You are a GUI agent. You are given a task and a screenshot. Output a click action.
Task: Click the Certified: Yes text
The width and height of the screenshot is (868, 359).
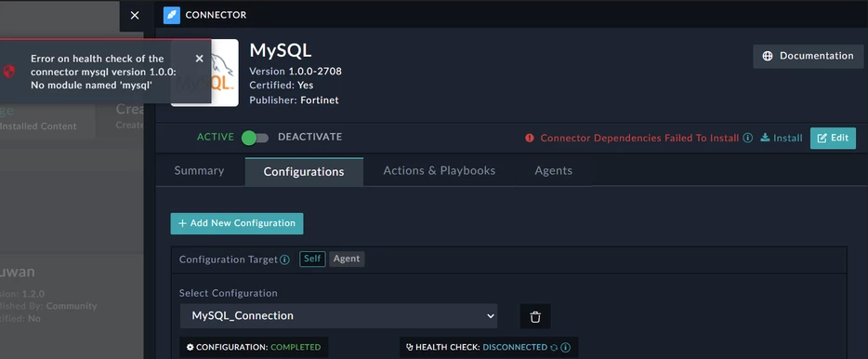pos(282,86)
